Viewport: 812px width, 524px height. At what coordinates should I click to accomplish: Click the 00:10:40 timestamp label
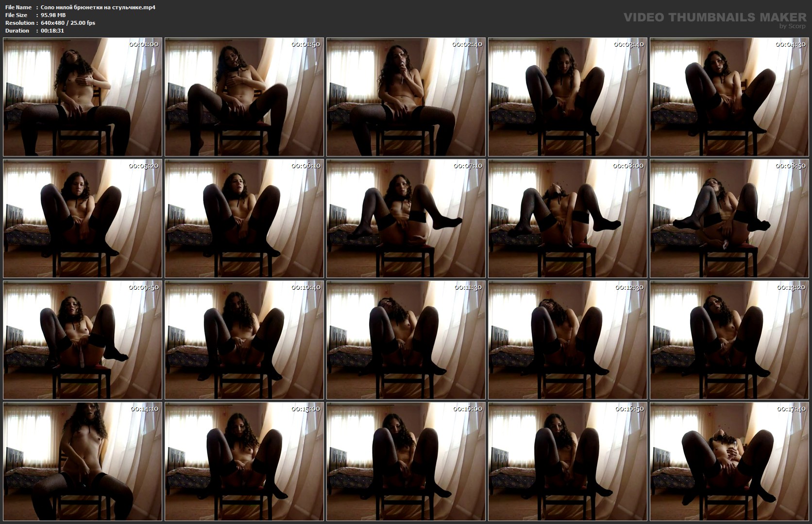coord(305,287)
